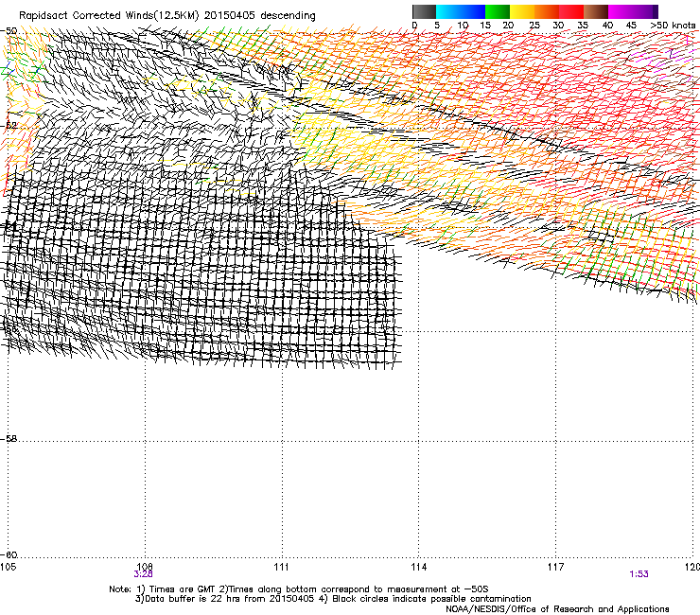Click the note line 'Times are GMT'
700x615 pixels.
click(183, 589)
